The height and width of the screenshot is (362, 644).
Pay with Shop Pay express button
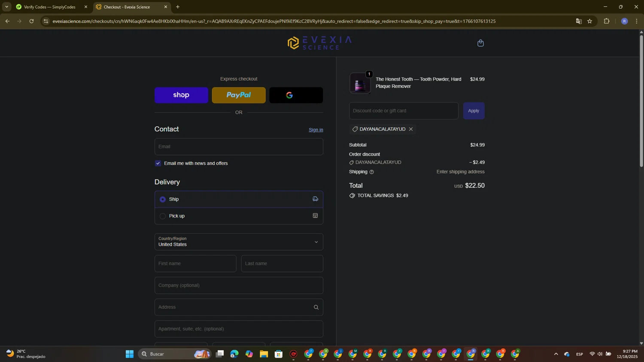pos(181,95)
